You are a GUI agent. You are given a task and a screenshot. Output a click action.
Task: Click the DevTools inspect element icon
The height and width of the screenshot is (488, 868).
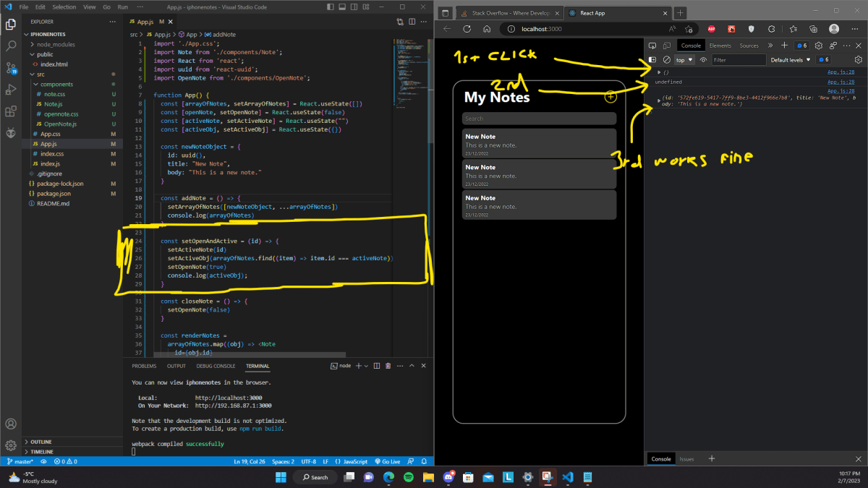652,46
